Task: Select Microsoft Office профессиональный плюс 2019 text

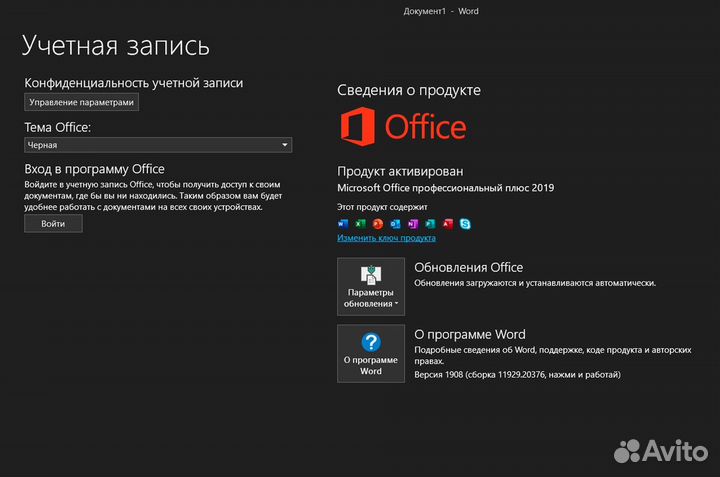Action: (x=445, y=188)
